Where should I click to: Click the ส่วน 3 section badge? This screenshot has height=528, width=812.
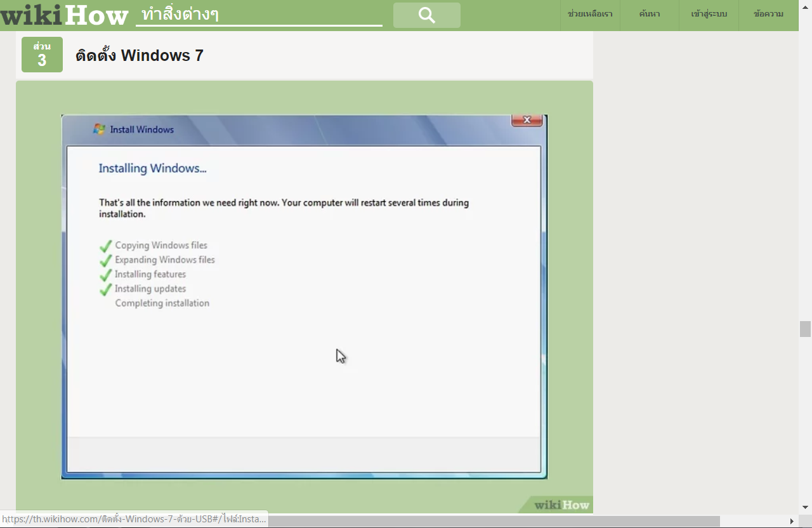[x=42, y=55]
